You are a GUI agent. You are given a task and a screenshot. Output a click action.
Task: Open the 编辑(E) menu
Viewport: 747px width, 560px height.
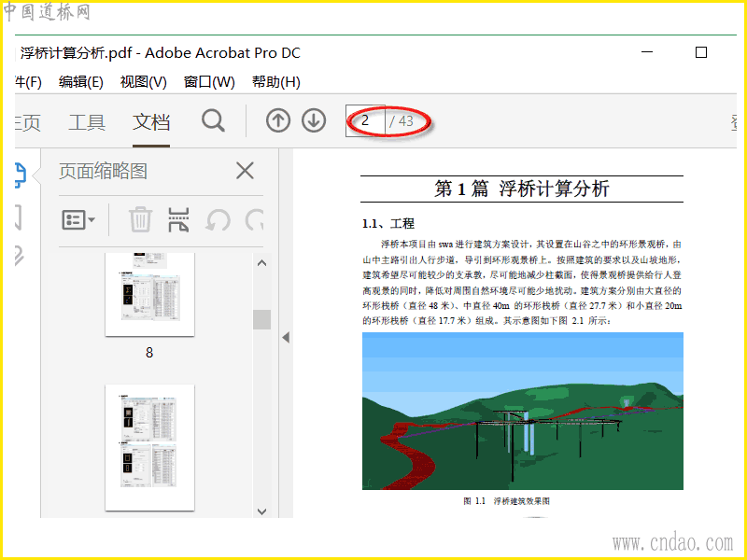81,82
